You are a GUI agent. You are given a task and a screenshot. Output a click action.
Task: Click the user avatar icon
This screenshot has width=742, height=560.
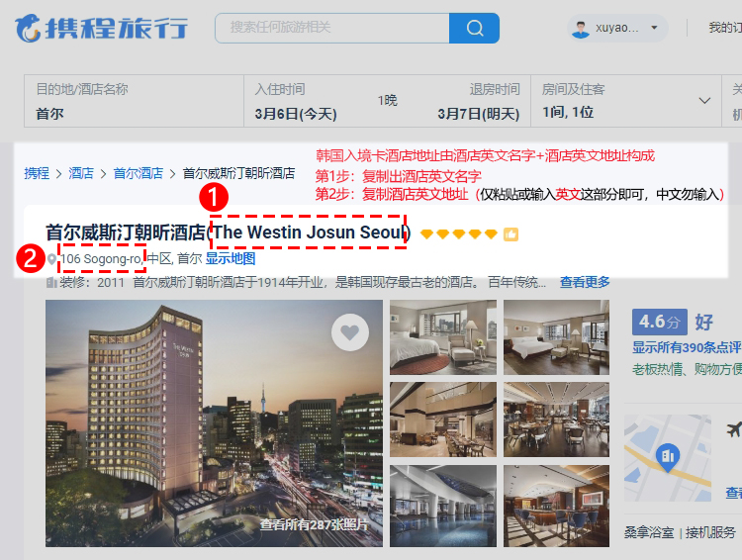coord(580,29)
